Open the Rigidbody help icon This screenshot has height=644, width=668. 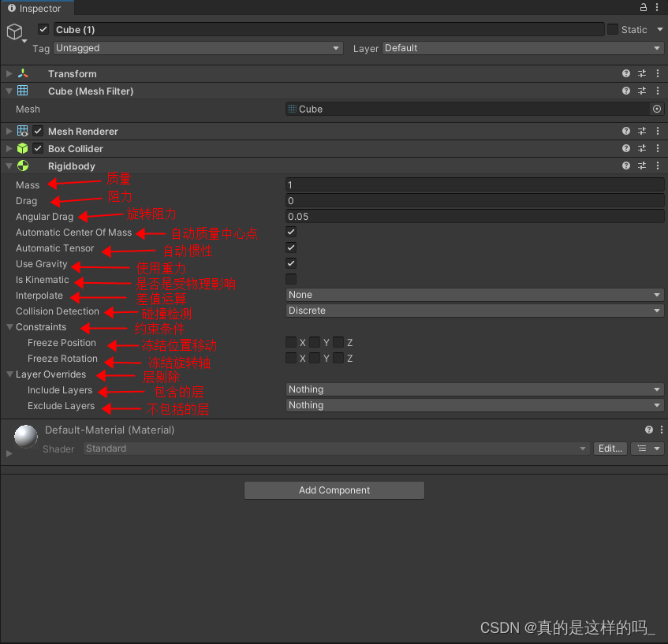point(625,166)
